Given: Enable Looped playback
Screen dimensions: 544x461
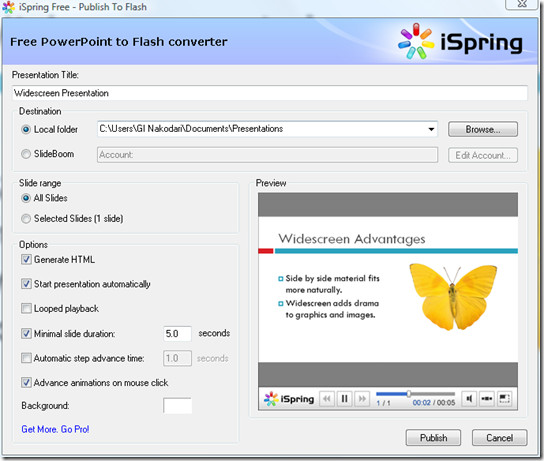Looking at the screenshot, I should point(26,308).
